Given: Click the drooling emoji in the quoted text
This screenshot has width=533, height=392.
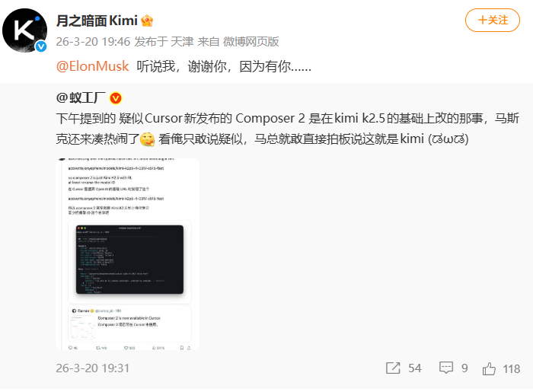Looking at the screenshot, I should (148, 139).
